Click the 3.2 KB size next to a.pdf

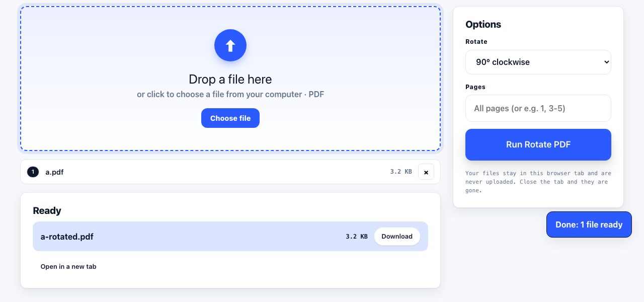401,172
